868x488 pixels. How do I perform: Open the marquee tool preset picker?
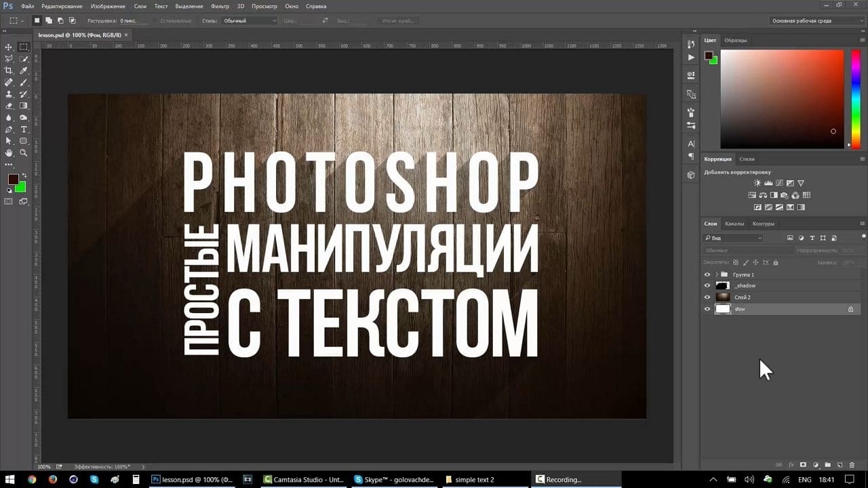[17, 20]
